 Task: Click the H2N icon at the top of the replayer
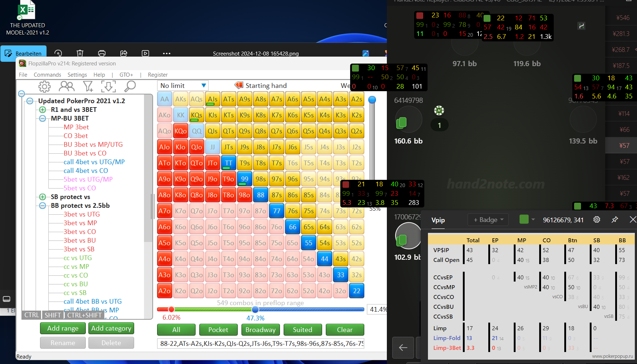(581, 26)
